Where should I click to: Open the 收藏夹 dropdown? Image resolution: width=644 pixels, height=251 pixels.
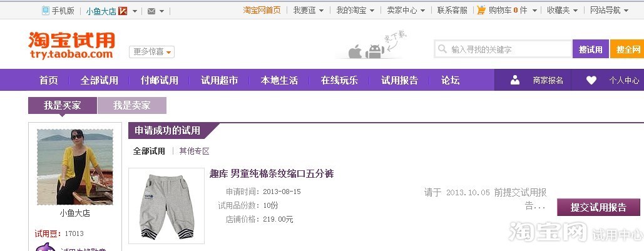coord(563,10)
